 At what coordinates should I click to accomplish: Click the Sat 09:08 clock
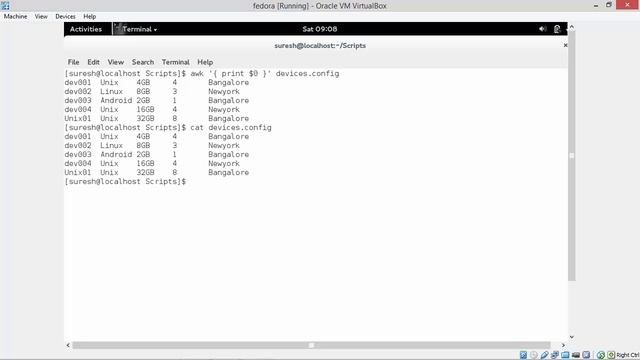click(320, 29)
